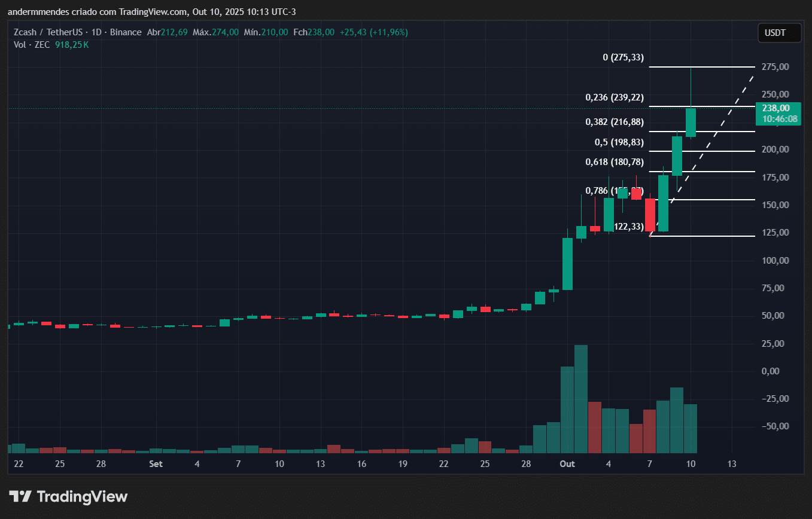The width and height of the screenshot is (812, 519).
Task: Click the +25,43 (+11,96%) change value
Action: [373, 32]
